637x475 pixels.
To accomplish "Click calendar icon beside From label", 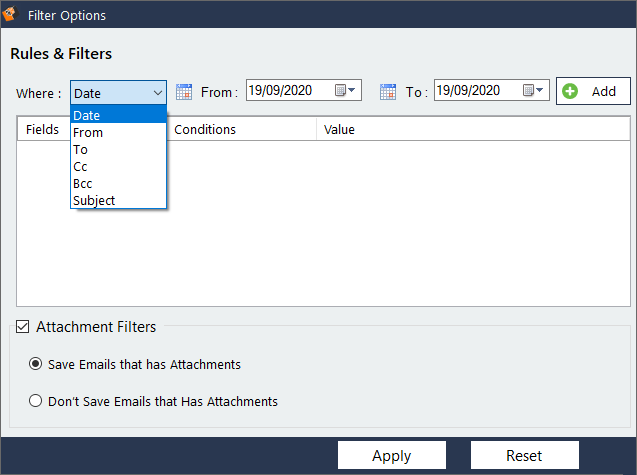I will (184, 92).
